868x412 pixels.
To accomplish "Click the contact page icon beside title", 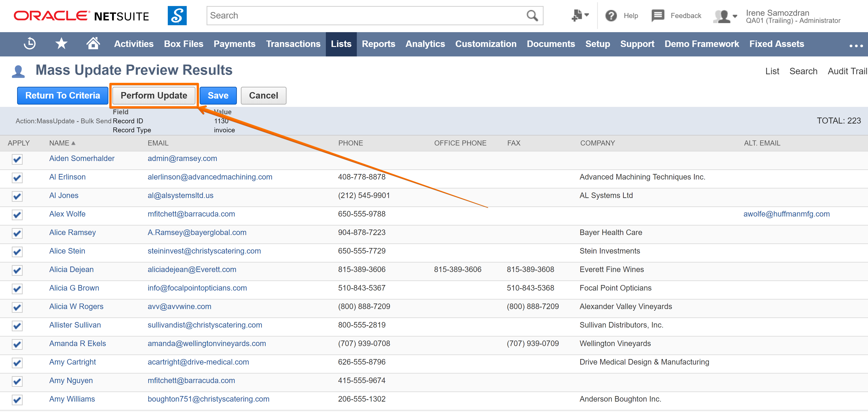I will pyautogui.click(x=18, y=71).
